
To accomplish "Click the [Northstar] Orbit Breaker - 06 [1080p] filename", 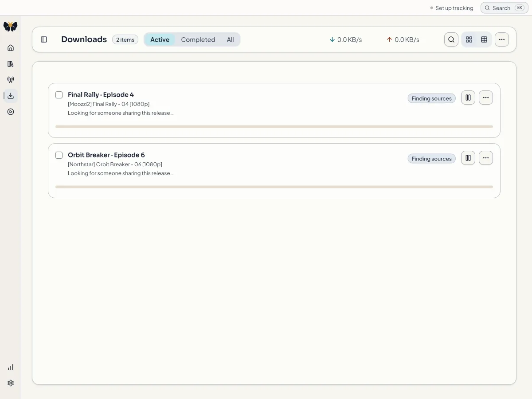I will 115,164.
